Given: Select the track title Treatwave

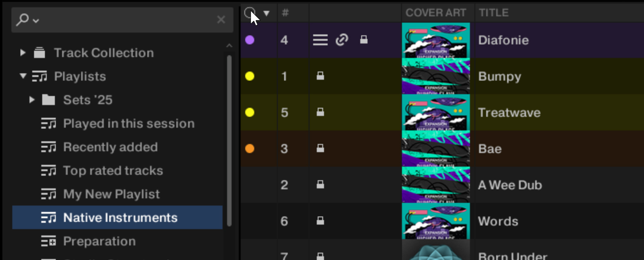Looking at the screenshot, I should [x=509, y=113].
